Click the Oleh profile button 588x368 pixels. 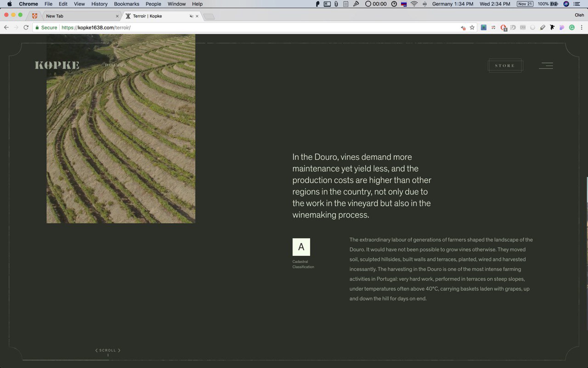579,15
